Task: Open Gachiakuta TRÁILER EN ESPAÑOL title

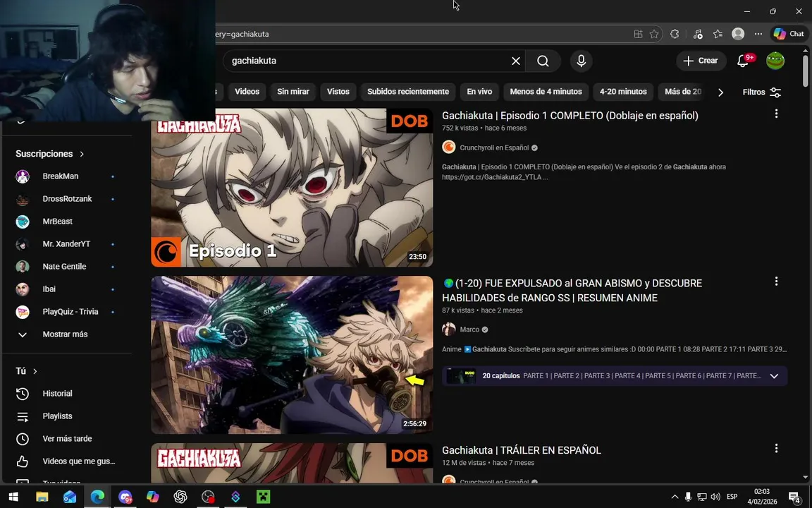Action: pyautogui.click(x=521, y=450)
